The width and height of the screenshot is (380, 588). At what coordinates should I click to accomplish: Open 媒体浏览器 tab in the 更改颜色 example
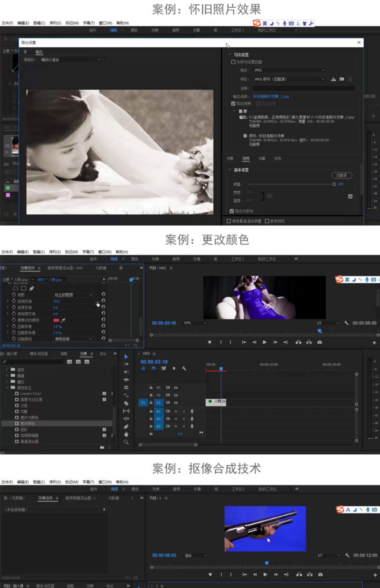click(39, 354)
